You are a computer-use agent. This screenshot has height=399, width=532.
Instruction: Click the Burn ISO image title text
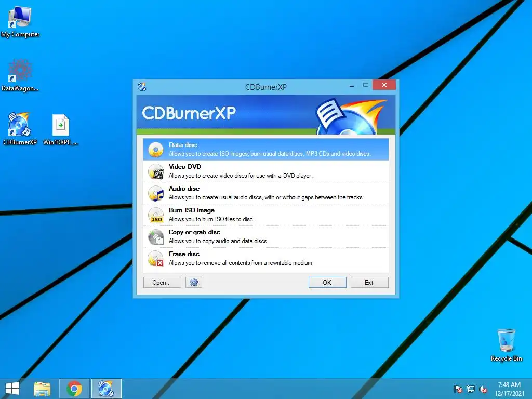192,210
